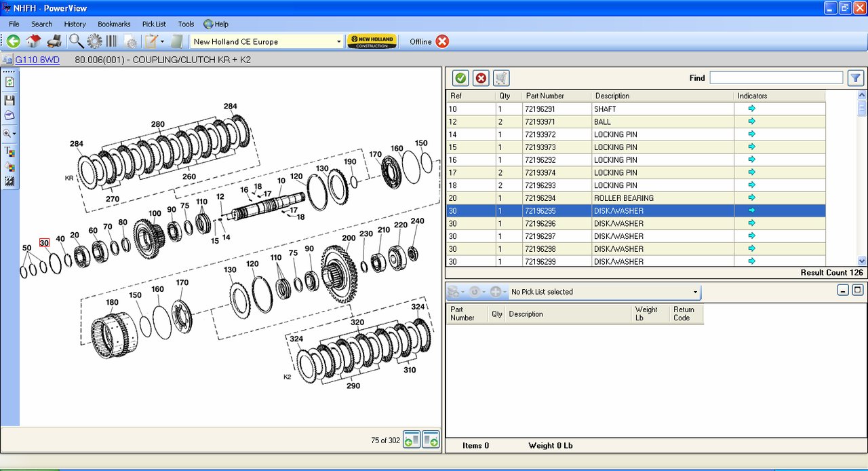
Task: Sort parts by the Ref column header
Action: [x=471, y=96]
